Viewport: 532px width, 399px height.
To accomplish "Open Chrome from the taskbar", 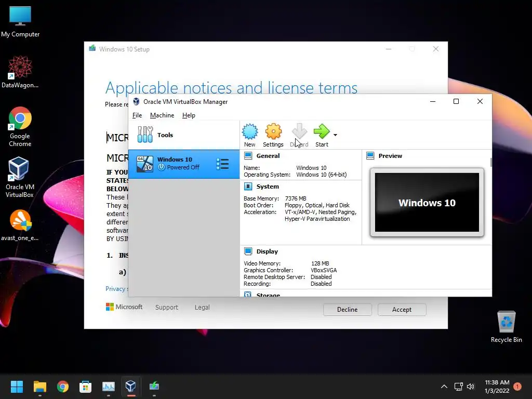I will point(63,387).
